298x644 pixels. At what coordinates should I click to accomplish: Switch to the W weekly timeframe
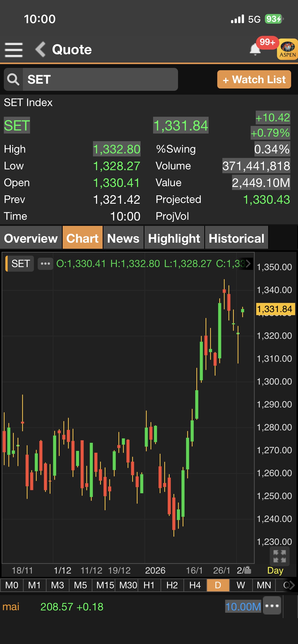point(241,585)
